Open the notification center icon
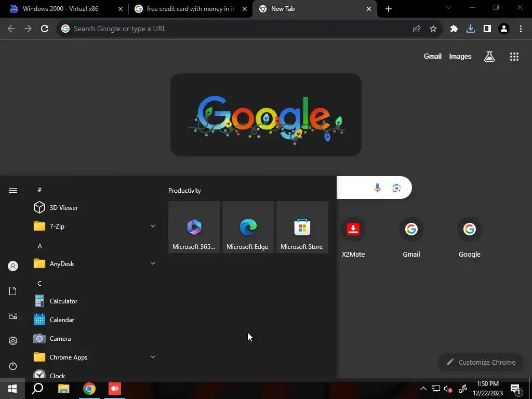The image size is (532, 399). pos(516,390)
